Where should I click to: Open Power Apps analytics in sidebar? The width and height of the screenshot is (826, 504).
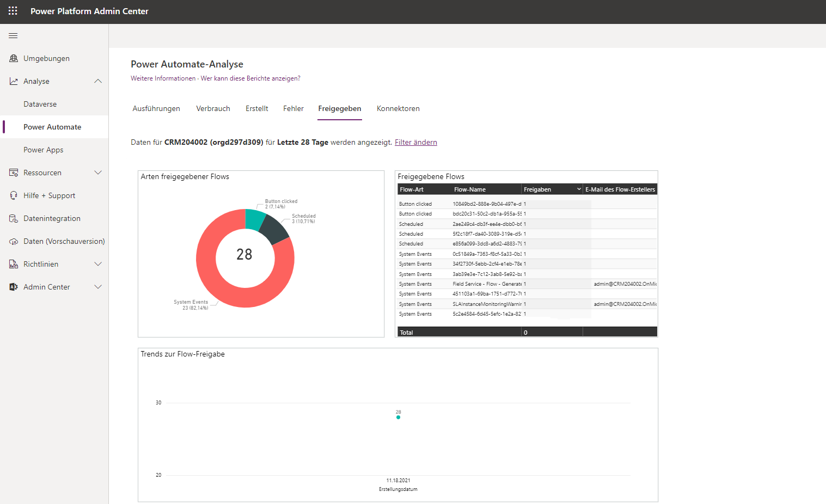click(x=43, y=150)
